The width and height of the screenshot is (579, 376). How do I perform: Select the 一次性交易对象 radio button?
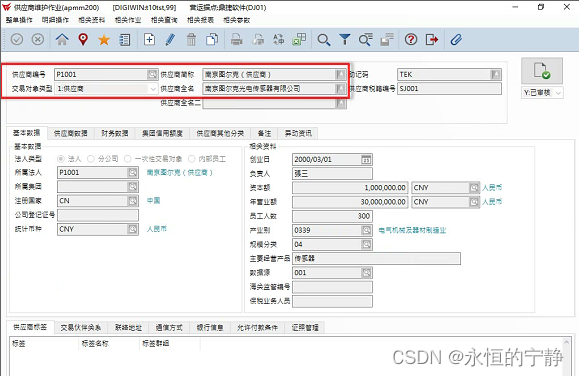(127, 159)
